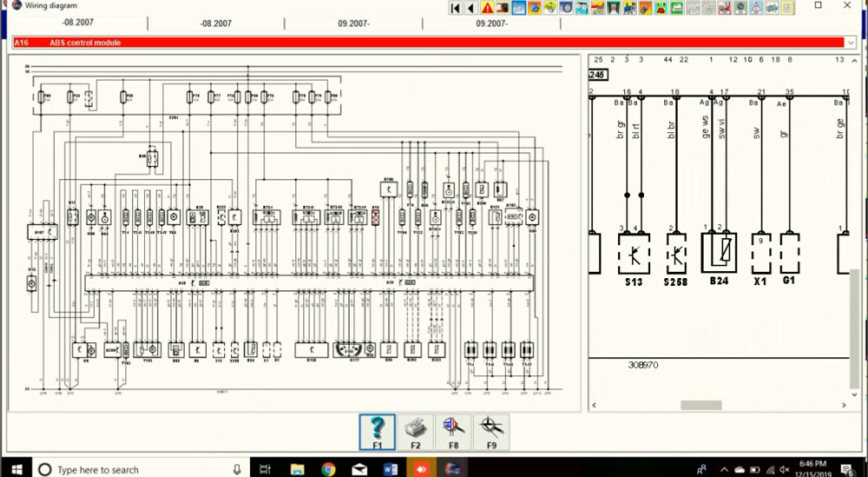Open the Mail app from the taskbar

[359, 469]
